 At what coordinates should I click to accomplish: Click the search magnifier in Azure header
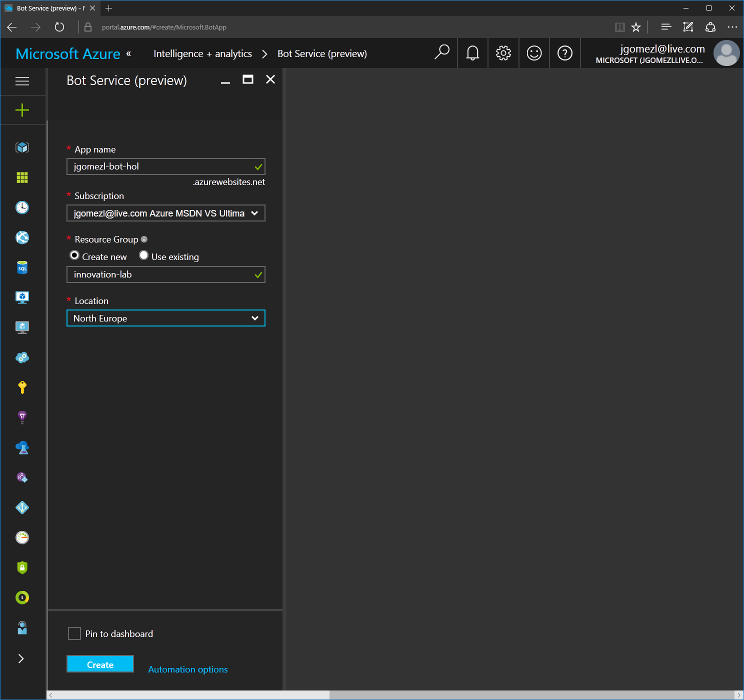point(442,52)
